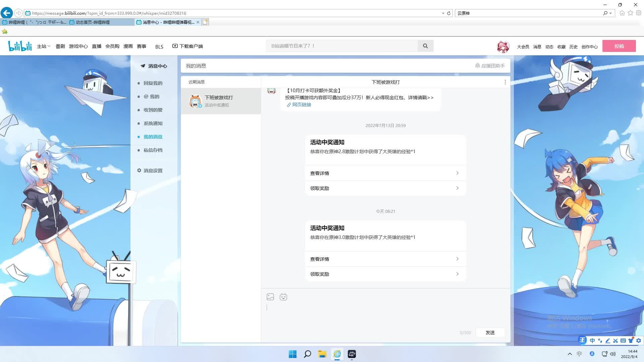The image size is (644, 362).
Task: Click the 发送 send button
Action: coord(490,333)
